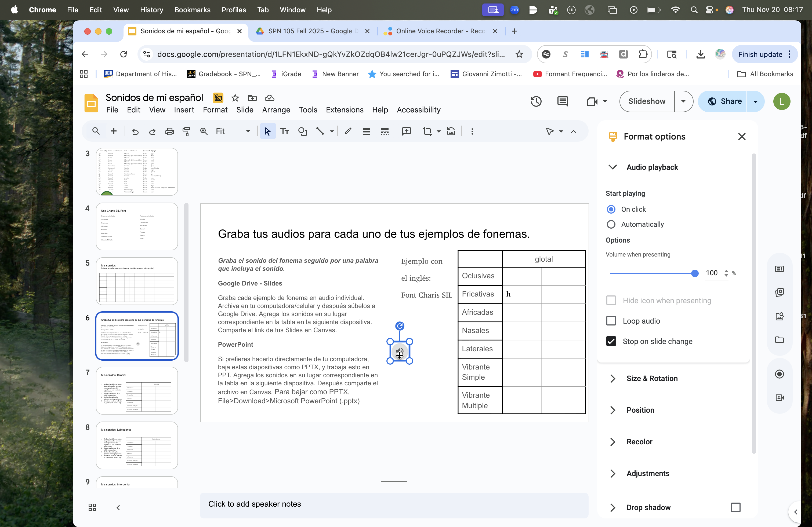Open the Gradebook - SPN bookmark
The width and height of the screenshot is (812, 527).
click(x=224, y=74)
